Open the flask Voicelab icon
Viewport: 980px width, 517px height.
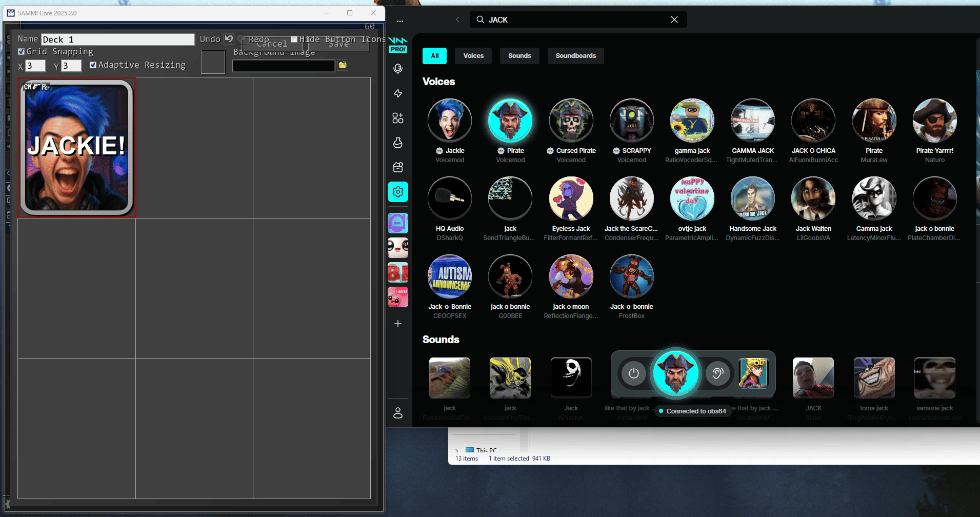398,143
